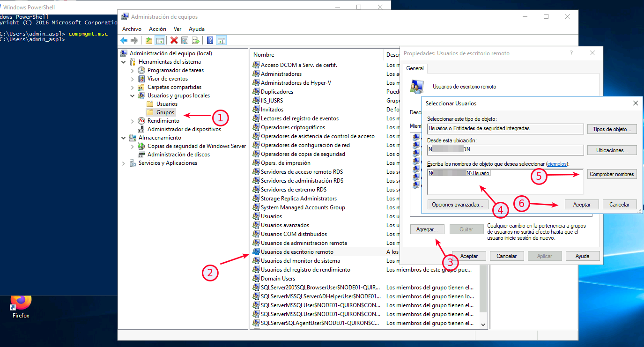Click the red X delete icon

pyautogui.click(x=174, y=41)
